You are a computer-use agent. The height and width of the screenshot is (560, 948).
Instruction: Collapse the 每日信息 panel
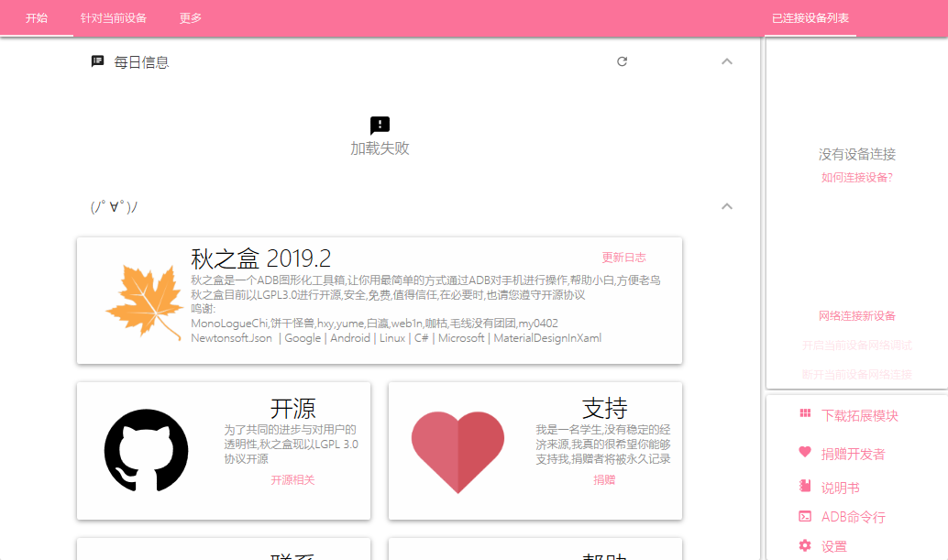tap(726, 60)
